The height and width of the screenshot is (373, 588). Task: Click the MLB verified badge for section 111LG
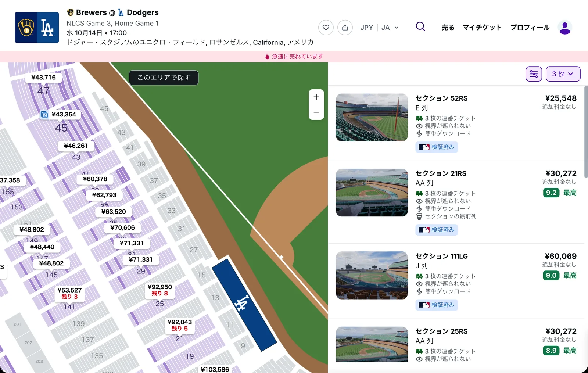click(x=437, y=305)
